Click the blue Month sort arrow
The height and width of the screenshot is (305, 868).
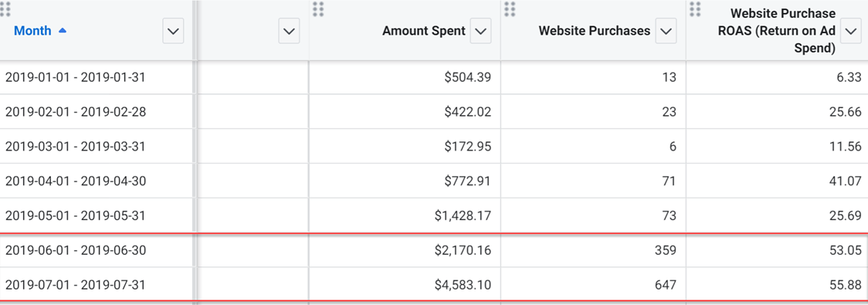pyautogui.click(x=62, y=31)
